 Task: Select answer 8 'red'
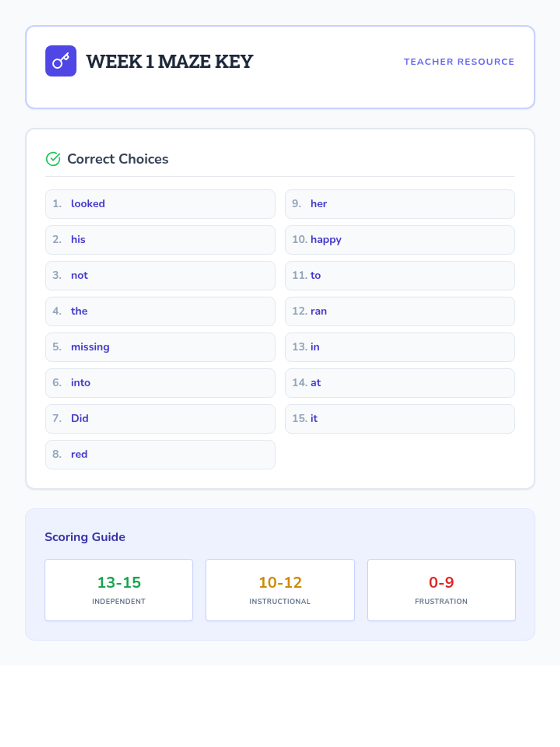click(160, 454)
